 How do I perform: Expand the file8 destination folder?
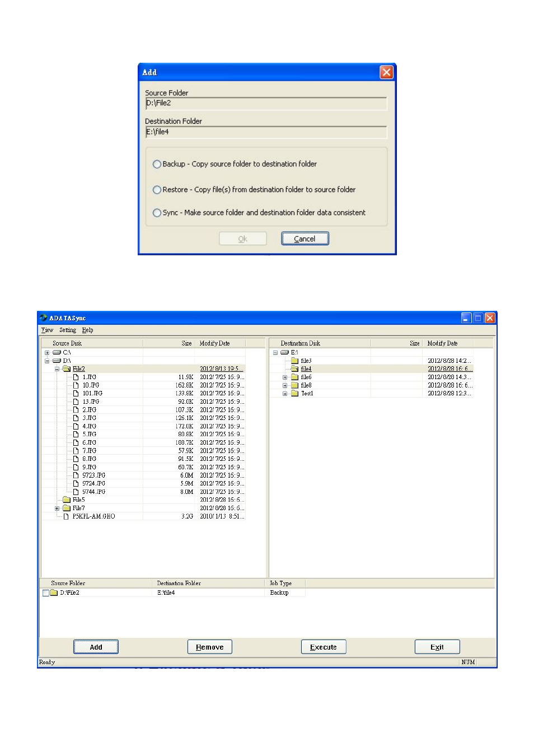pyautogui.click(x=285, y=385)
